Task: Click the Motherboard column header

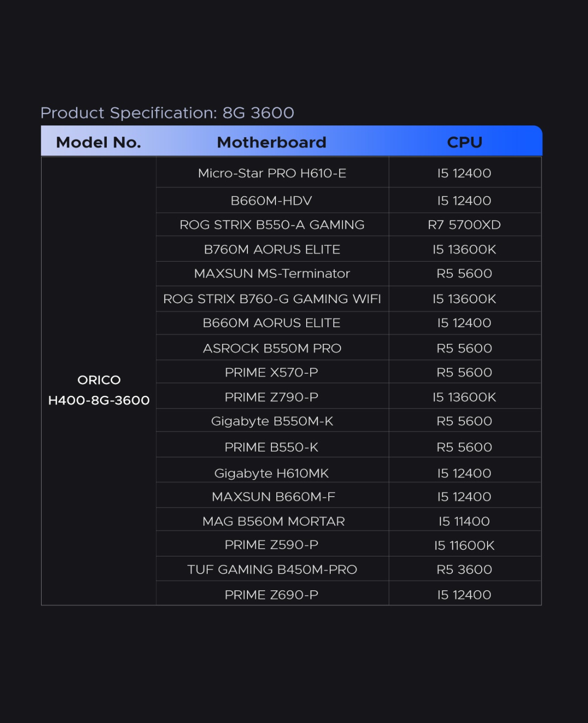Action: pos(272,143)
